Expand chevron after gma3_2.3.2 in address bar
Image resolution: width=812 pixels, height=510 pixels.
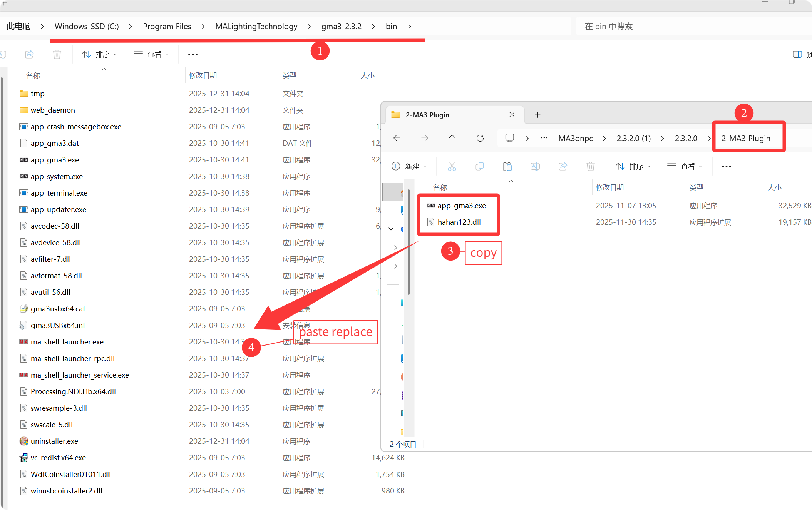click(373, 27)
